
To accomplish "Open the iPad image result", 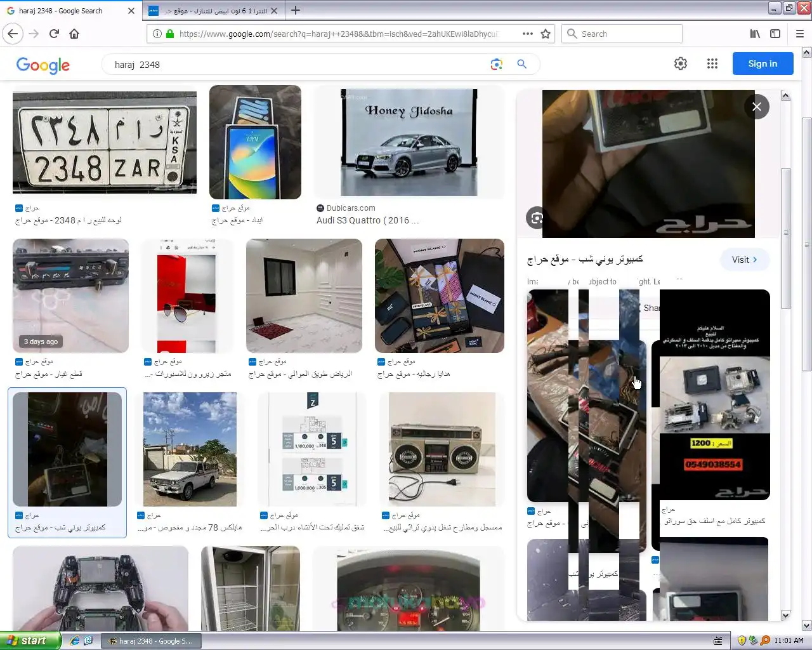I will (x=255, y=142).
